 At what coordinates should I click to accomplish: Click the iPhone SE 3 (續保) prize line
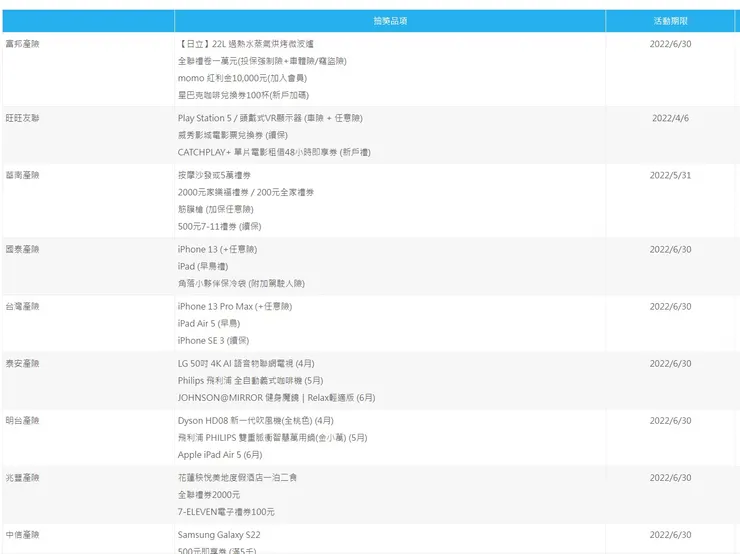213,340
